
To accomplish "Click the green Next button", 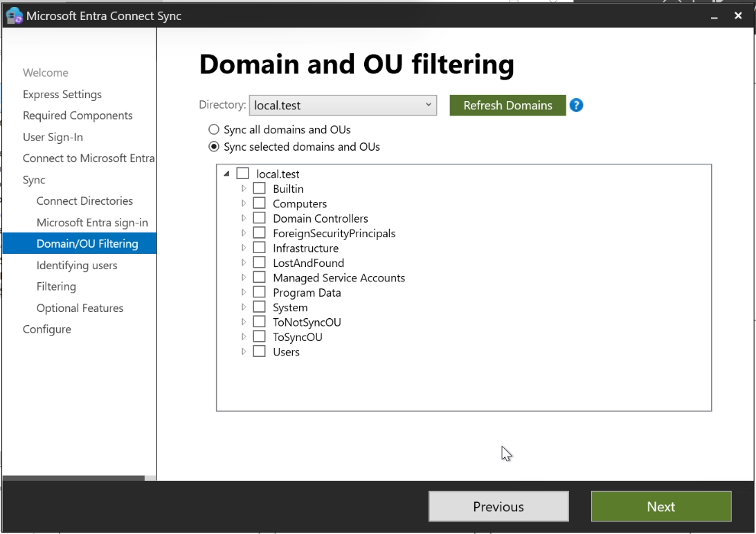I will click(x=660, y=506).
